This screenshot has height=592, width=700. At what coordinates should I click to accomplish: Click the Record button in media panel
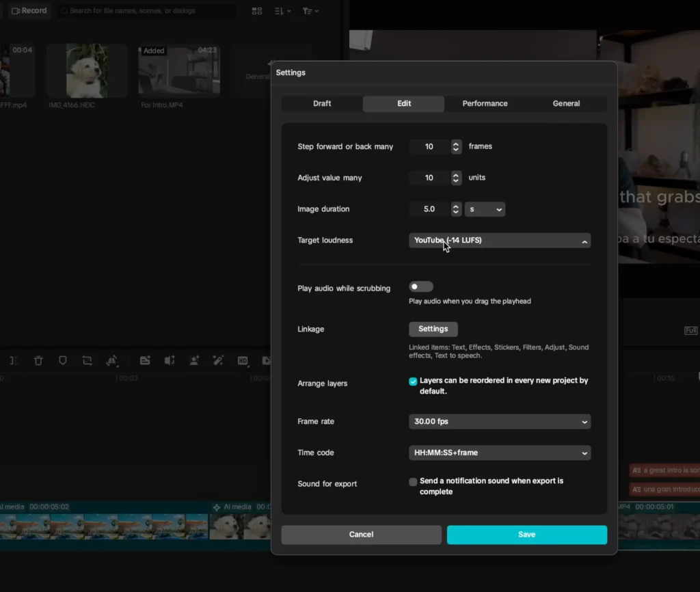pyautogui.click(x=29, y=10)
